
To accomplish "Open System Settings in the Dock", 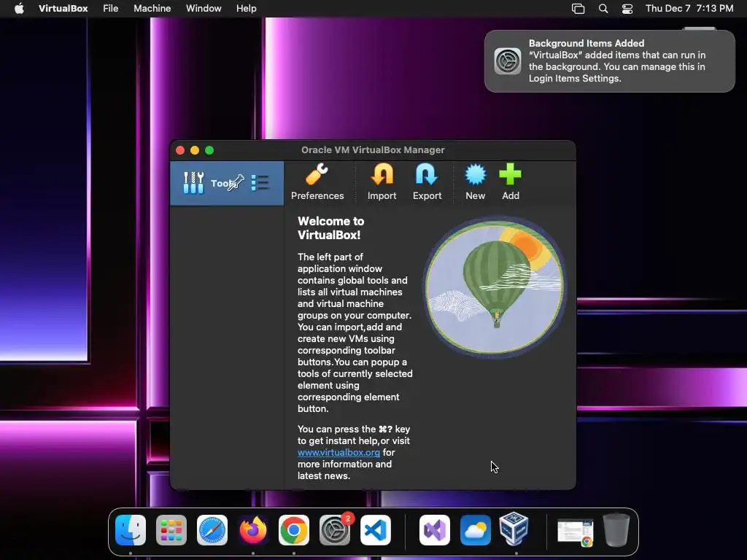I will (335, 530).
